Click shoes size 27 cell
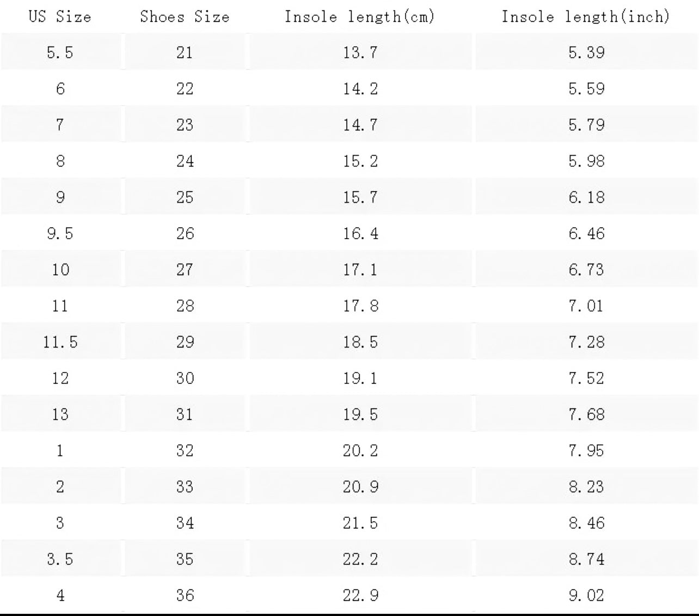699x616 pixels. tap(185, 270)
